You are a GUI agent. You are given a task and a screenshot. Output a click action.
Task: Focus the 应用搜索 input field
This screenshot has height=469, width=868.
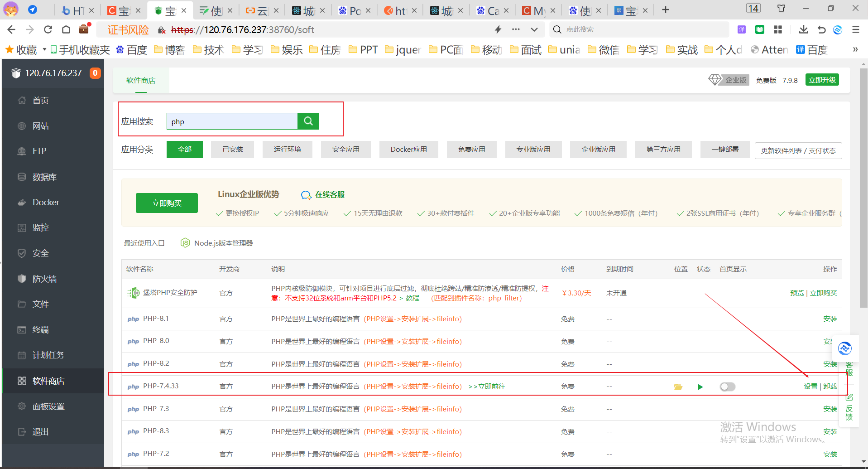click(x=232, y=121)
